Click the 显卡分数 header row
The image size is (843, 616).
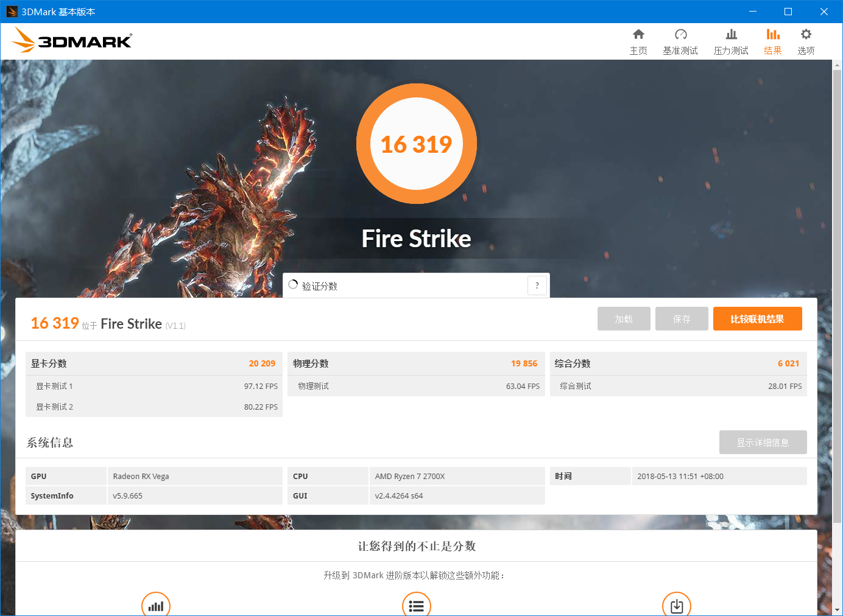point(153,363)
